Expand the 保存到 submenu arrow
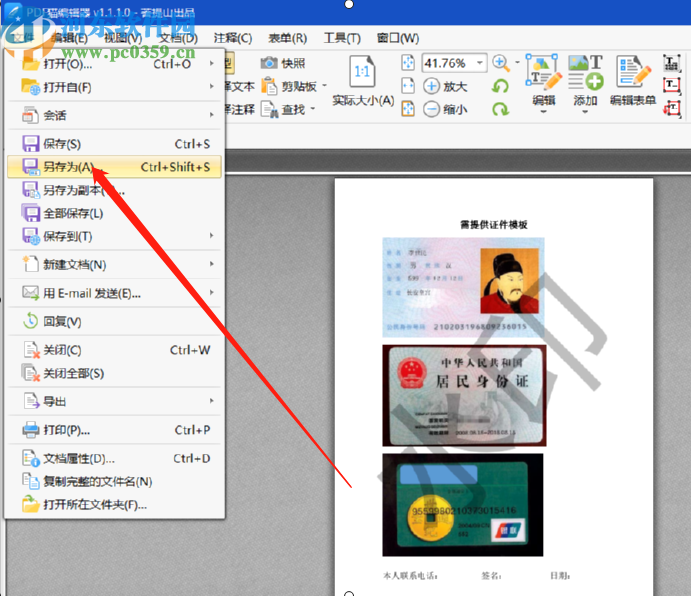Screen dimensions: 691x596 click(212, 236)
